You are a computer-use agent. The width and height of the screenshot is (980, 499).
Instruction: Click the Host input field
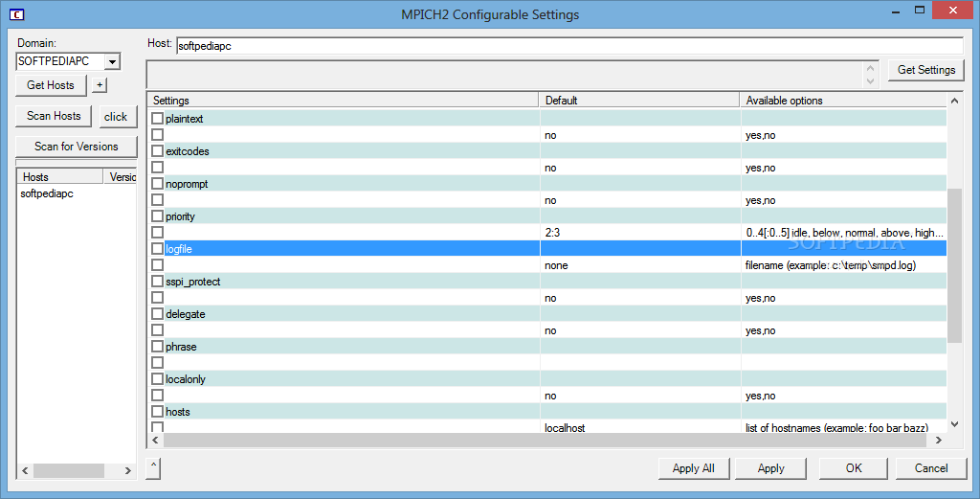570,46
